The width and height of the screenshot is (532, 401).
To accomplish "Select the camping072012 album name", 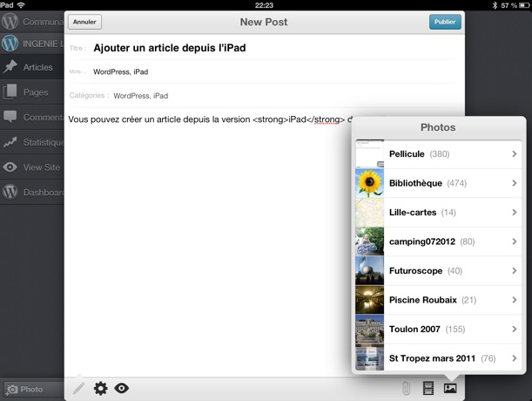I will tap(422, 241).
